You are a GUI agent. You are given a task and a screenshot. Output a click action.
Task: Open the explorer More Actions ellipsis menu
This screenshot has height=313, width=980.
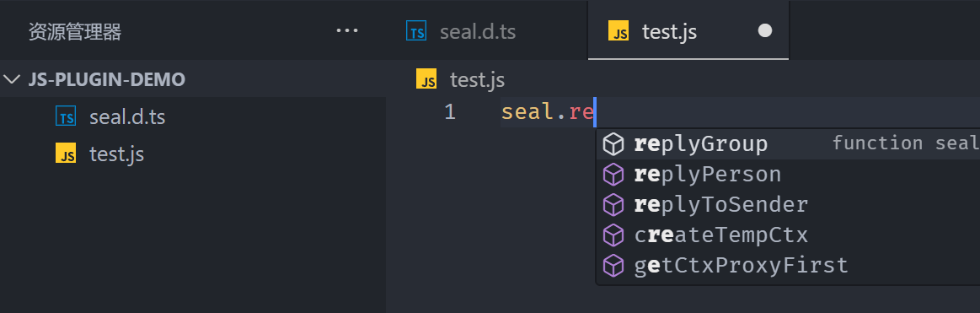coord(347,30)
